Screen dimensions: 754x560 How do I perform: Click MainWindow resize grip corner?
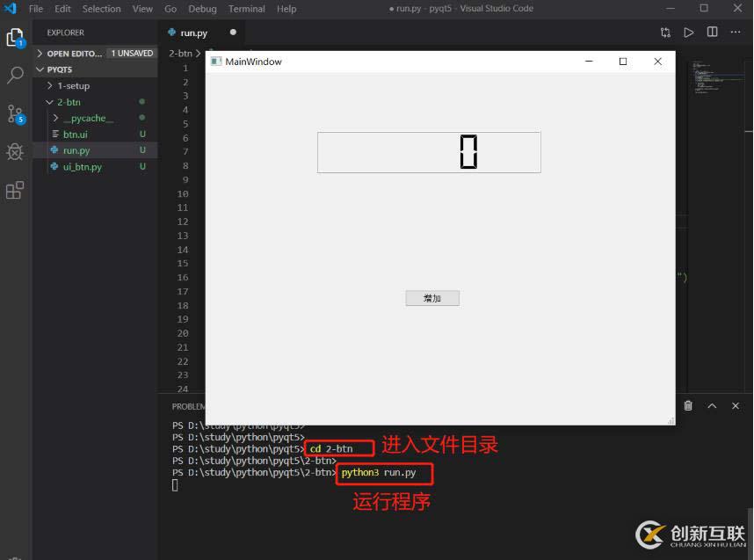click(x=671, y=421)
